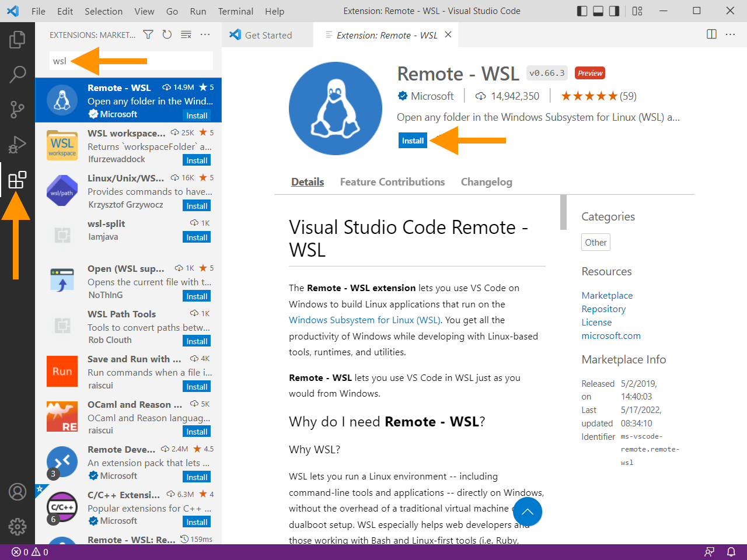Open the Run and Debug view

(x=18, y=144)
